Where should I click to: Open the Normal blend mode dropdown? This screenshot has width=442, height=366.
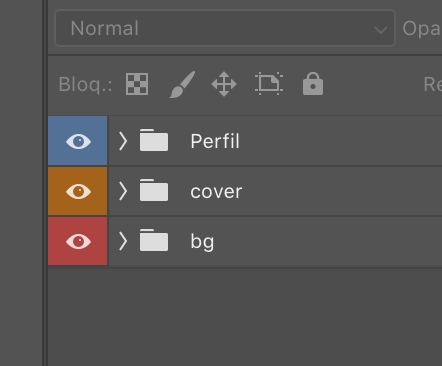pos(225,28)
